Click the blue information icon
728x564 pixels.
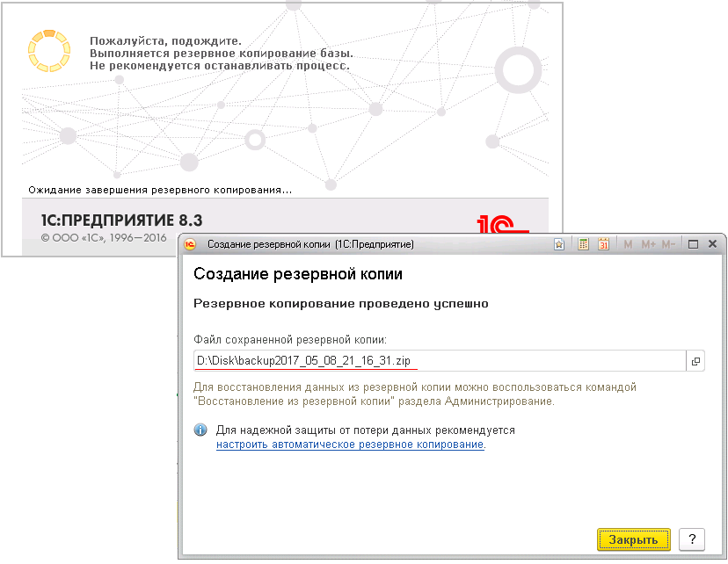click(200, 430)
